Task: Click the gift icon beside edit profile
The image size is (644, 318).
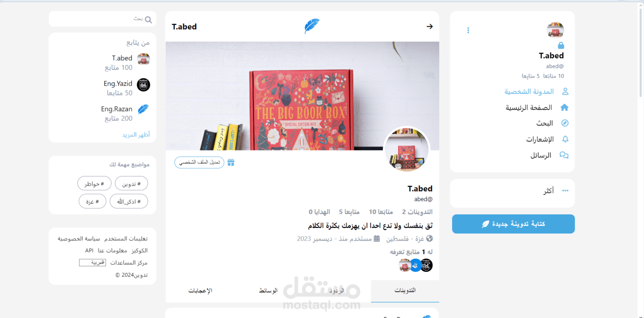Action: (x=231, y=162)
